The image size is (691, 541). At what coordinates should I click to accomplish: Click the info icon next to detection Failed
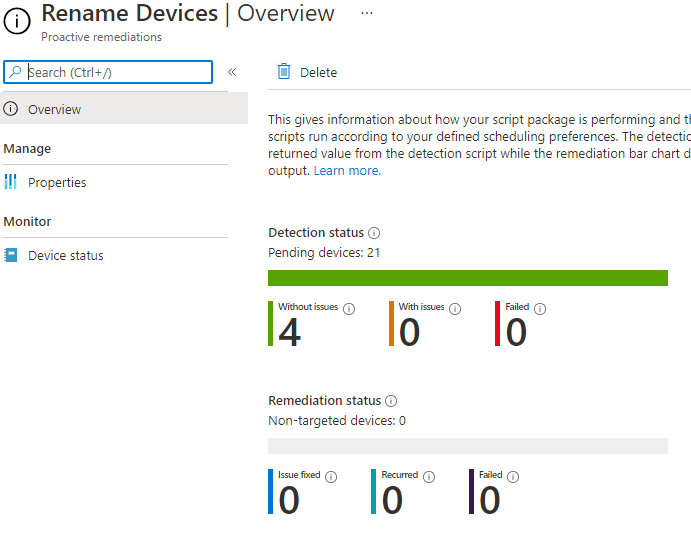point(540,309)
